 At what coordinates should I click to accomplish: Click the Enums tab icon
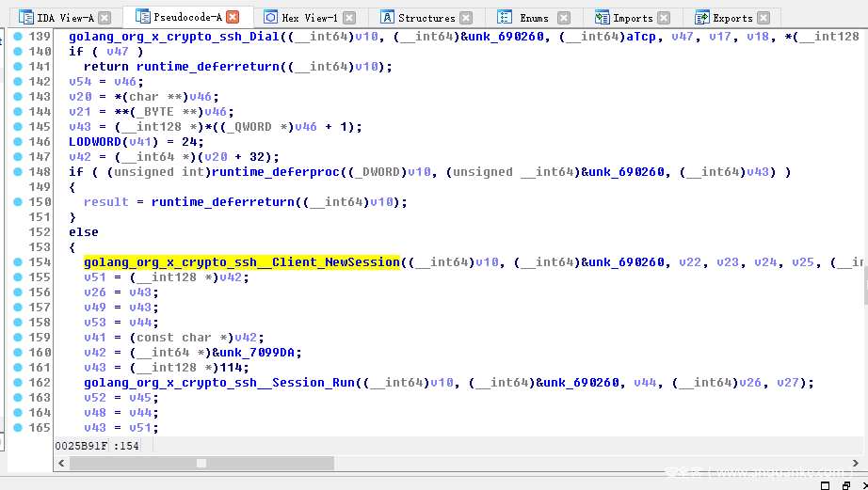point(505,18)
